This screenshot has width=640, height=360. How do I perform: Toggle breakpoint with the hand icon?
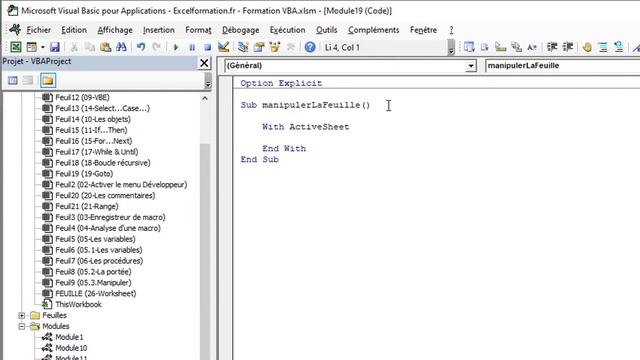(587, 47)
